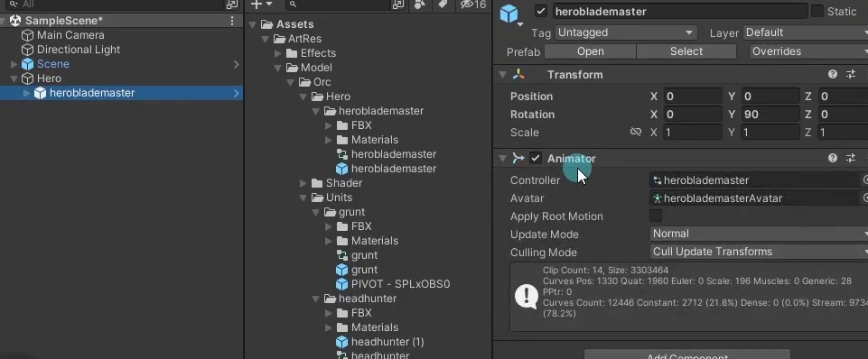Select the headhunter (1) prefab asset

click(380, 341)
